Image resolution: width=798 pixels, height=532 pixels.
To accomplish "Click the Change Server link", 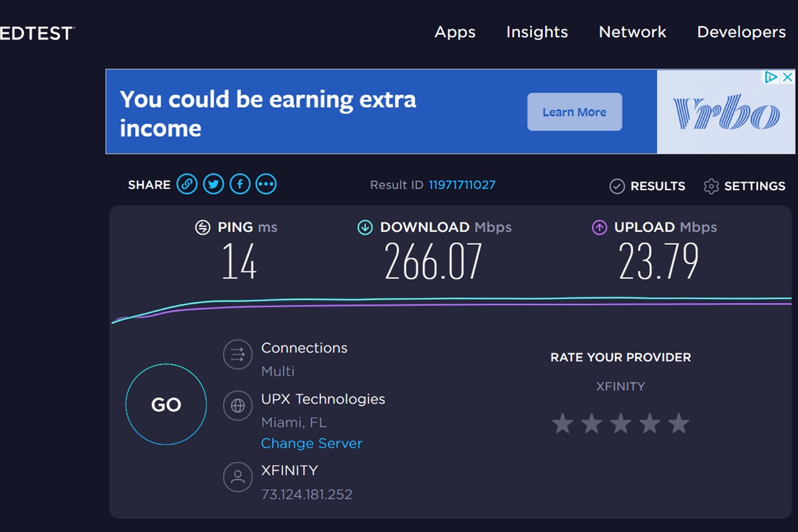I will (312, 443).
